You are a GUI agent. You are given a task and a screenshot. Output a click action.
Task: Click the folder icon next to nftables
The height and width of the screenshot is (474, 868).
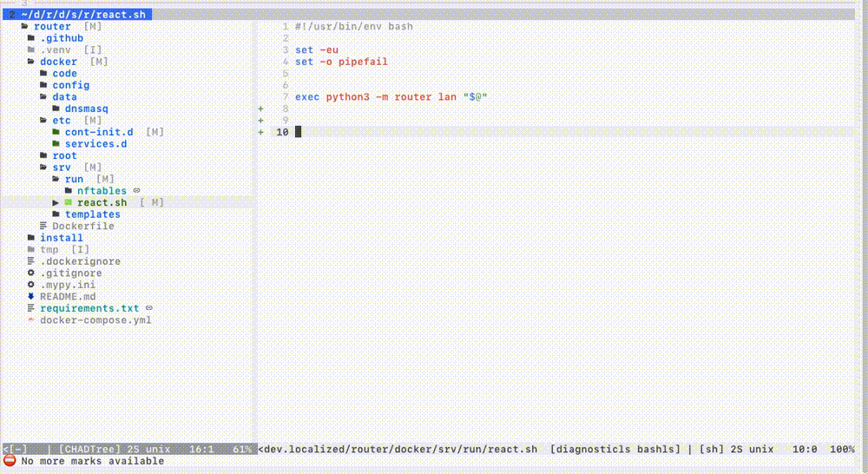pos(69,191)
